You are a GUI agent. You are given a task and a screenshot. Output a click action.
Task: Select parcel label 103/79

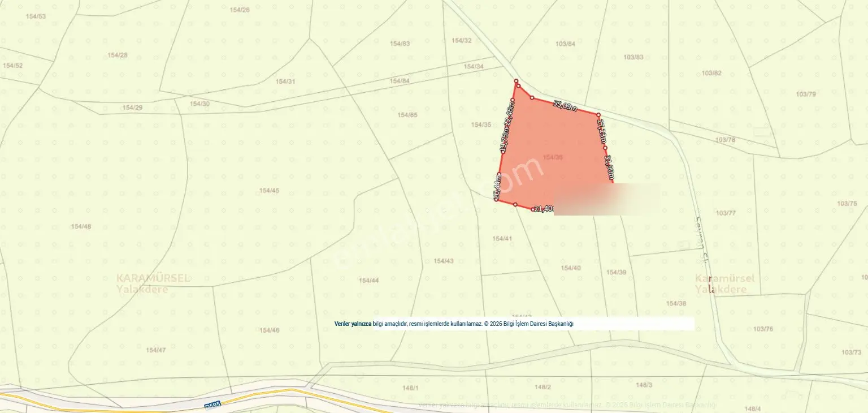(806, 94)
